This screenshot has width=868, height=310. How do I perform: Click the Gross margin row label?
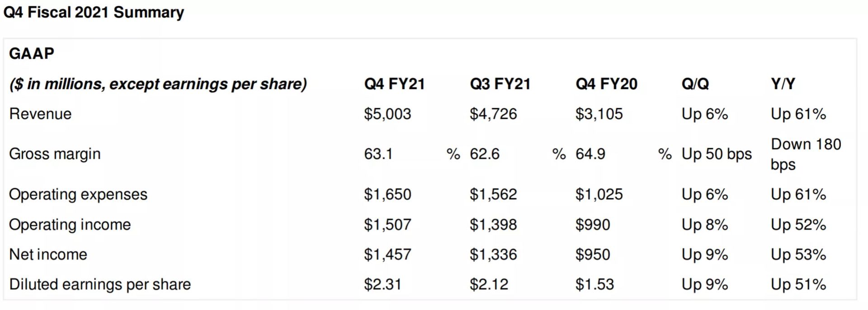coord(55,154)
